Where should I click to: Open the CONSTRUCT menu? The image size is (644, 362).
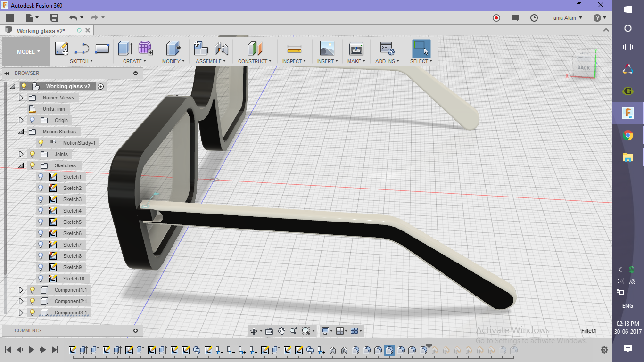pyautogui.click(x=255, y=61)
